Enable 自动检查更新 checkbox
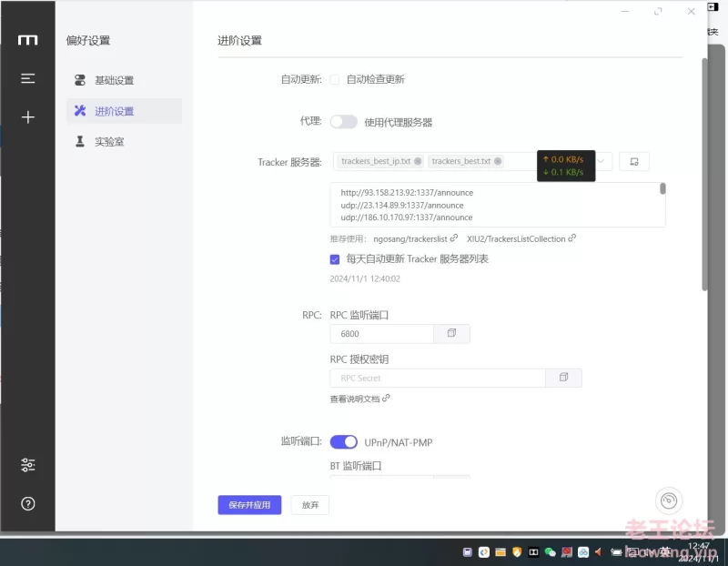 (x=334, y=79)
